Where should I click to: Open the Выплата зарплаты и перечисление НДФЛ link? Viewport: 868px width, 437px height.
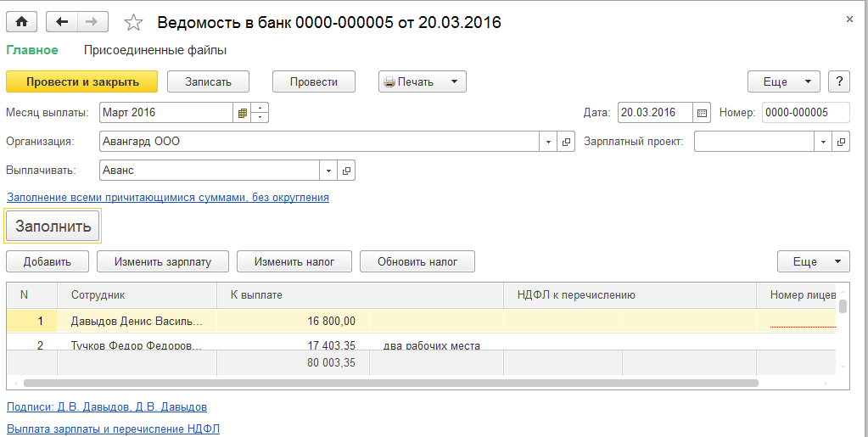[113, 429]
